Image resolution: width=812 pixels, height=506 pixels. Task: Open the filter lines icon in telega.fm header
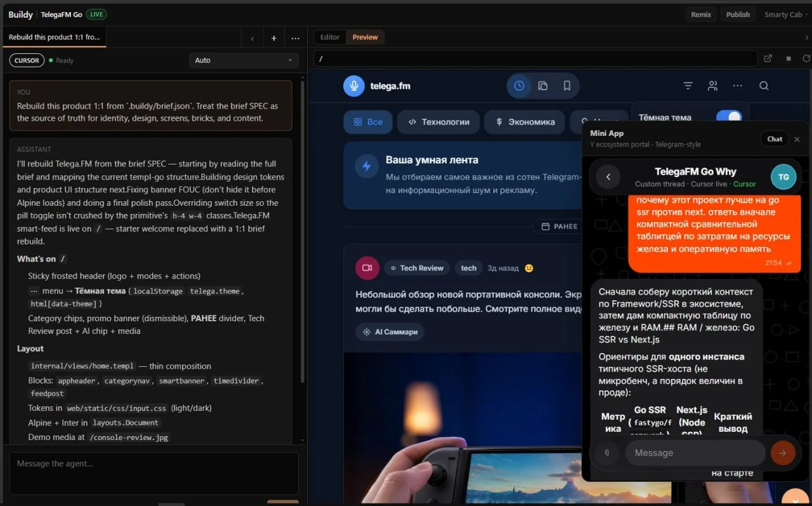tap(688, 86)
